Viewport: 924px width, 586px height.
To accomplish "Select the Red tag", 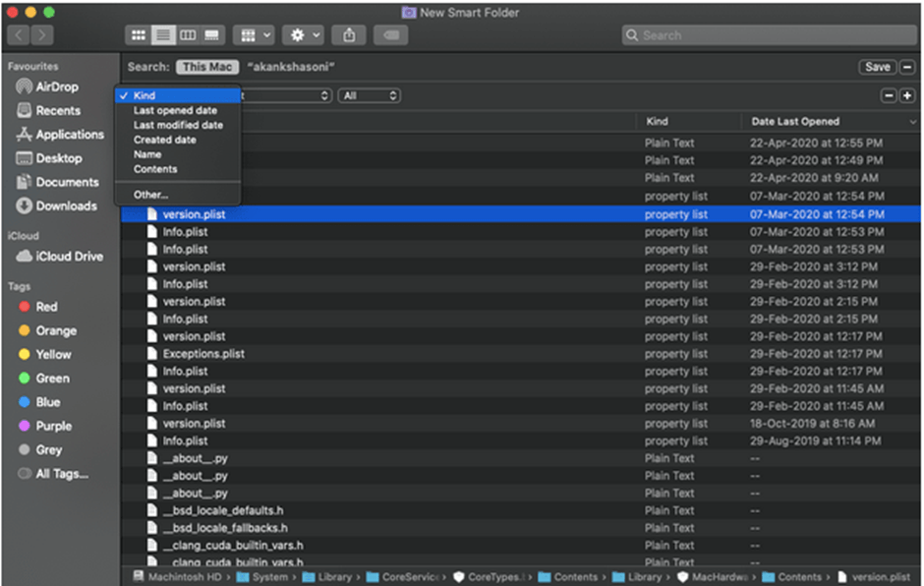I will (x=37, y=307).
